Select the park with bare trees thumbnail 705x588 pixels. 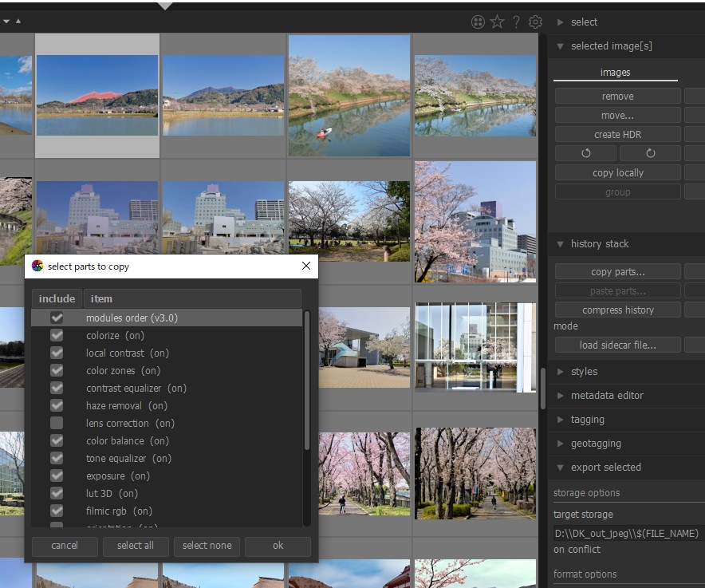349,221
